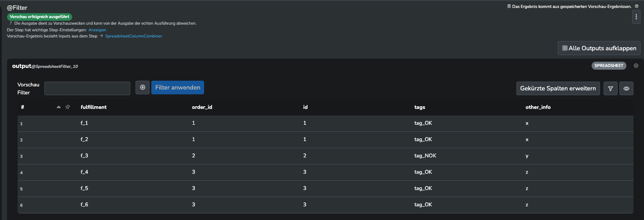
Task: Toggle column visibility with the eye icon
Action: tap(626, 89)
